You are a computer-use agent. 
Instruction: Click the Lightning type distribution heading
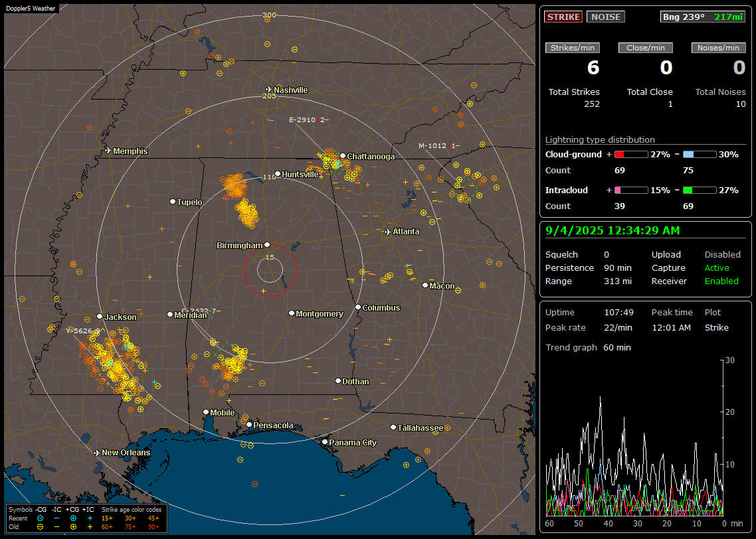(600, 139)
